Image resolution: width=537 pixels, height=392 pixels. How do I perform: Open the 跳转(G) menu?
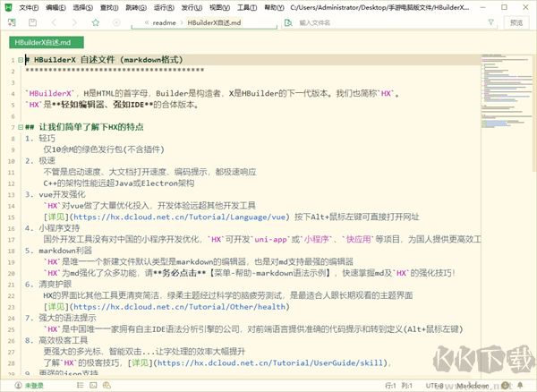coord(136,7)
